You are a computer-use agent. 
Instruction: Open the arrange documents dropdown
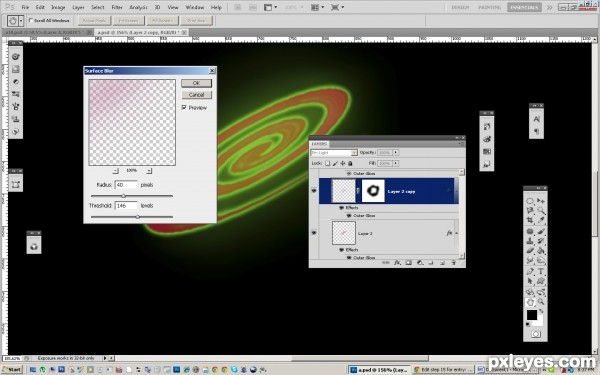[317, 7]
